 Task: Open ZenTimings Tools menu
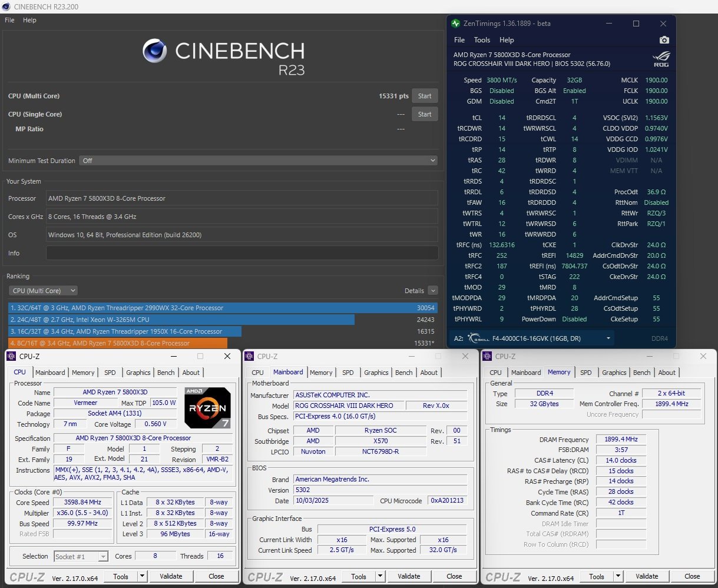pyautogui.click(x=482, y=40)
